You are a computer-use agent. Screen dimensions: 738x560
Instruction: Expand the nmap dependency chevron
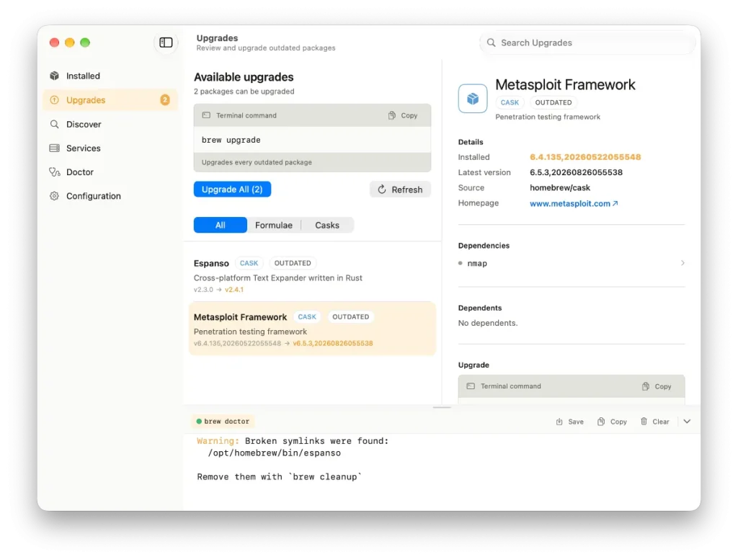click(x=683, y=263)
